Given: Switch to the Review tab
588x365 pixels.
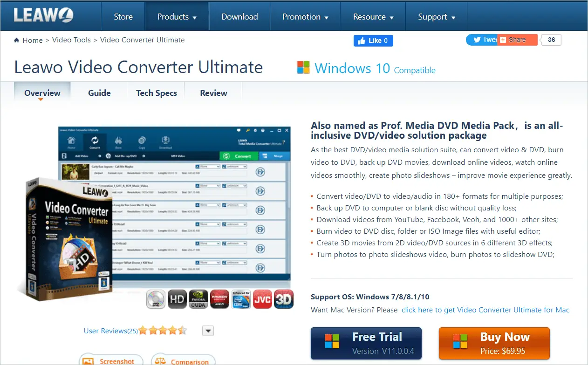Looking at the screenshot, I should (213, 93).
